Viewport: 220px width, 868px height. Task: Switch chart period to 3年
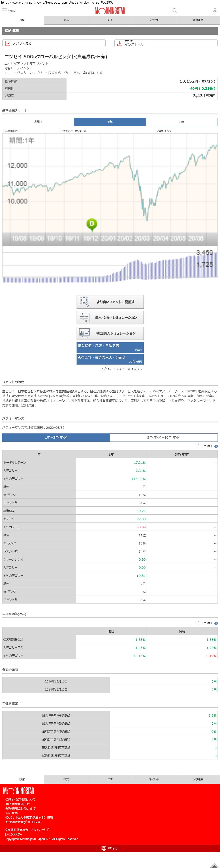click(x=182, y=122)
